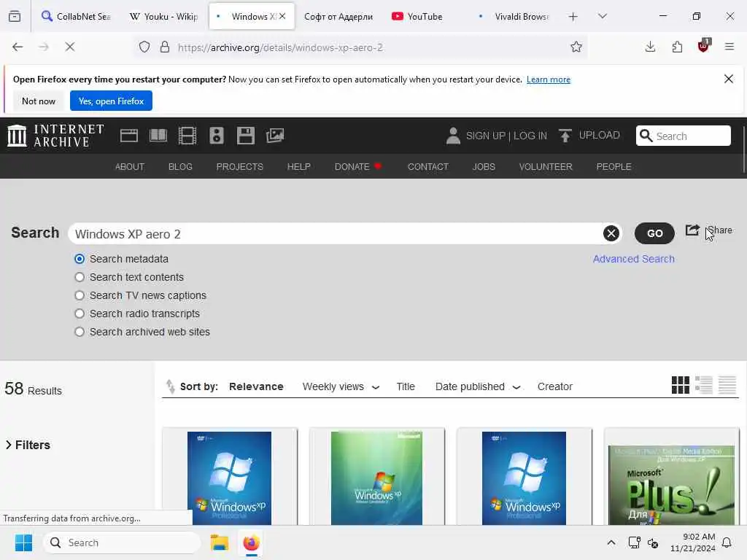747x560 pixels.
Task: Open Firefox View icon in tab bar
Action: (15, 17)
